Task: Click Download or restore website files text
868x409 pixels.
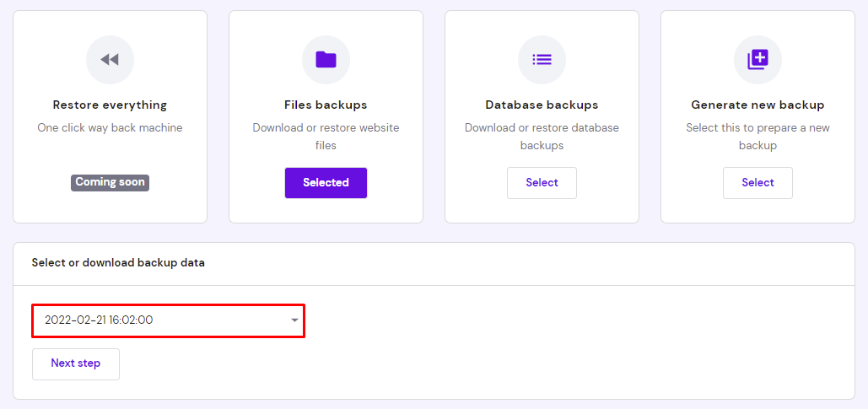Action: point(326,137)
